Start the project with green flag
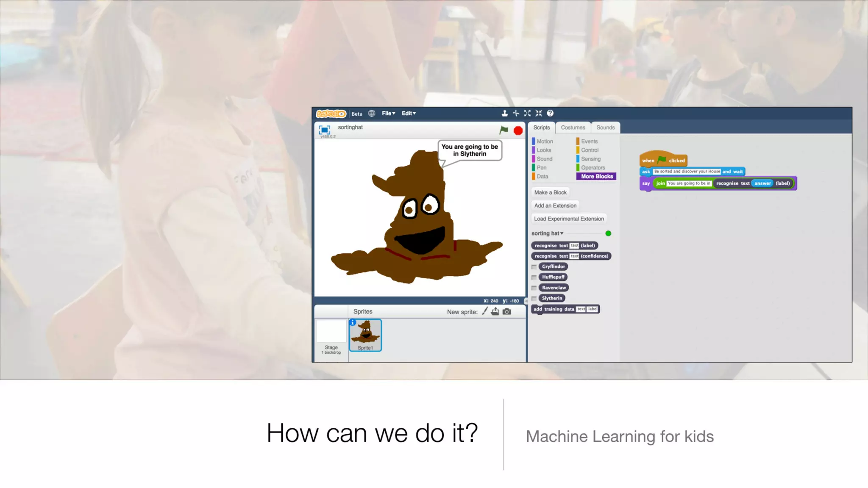868x488 pixels. pyautogui.click(x=504, y=130)
